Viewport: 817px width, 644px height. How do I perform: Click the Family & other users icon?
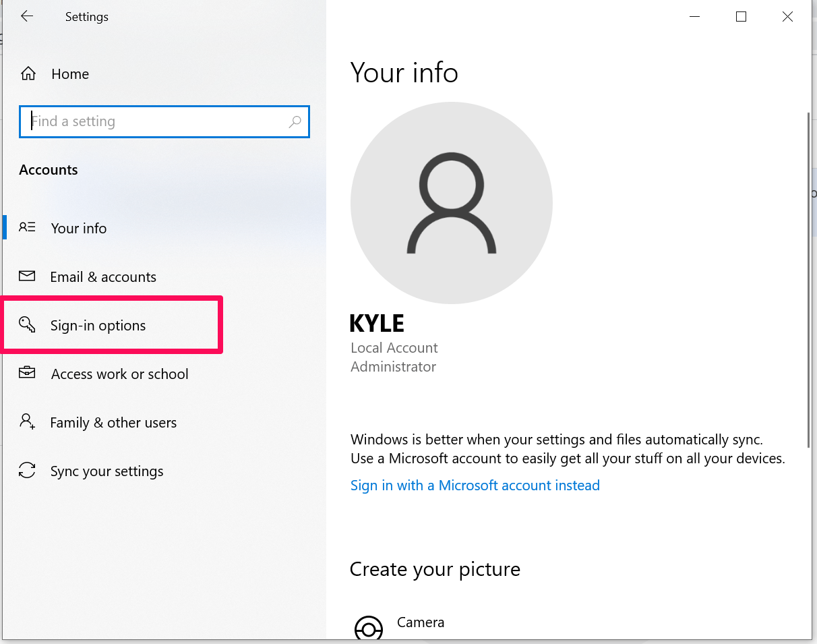pos(27,422)
